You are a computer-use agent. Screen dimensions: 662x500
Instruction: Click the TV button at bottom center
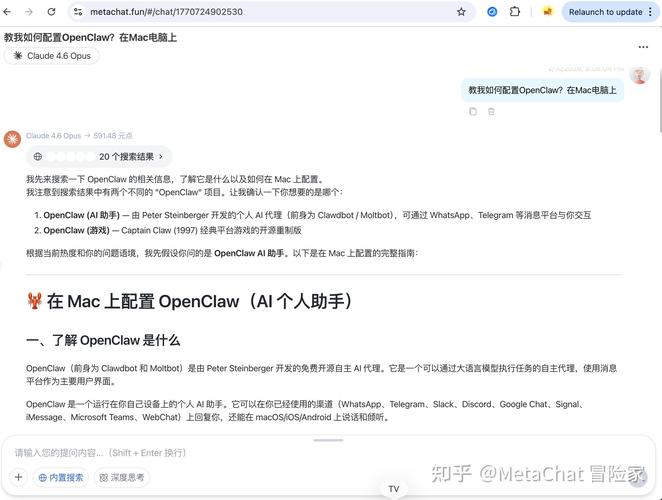[x=393, y=489]
